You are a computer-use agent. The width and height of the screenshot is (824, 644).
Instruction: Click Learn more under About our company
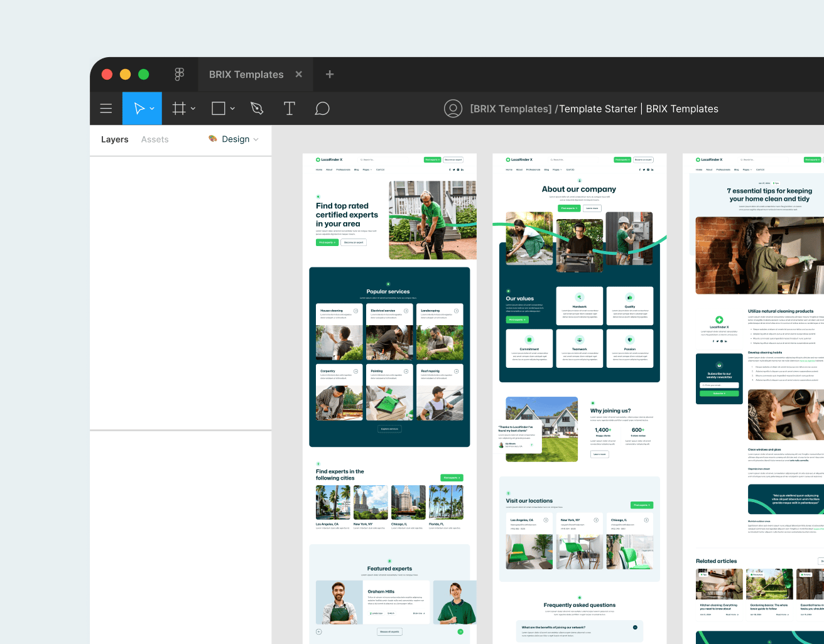point(592,208)
